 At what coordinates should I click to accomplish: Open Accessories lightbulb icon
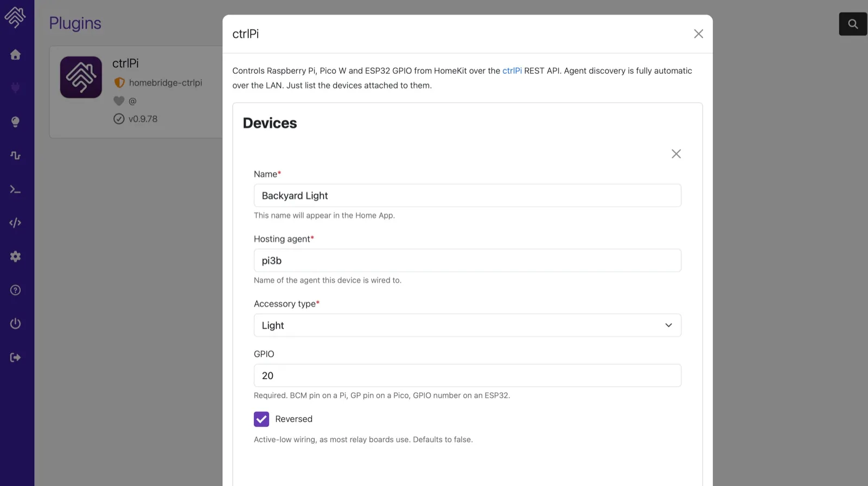[x=15, y=121]
